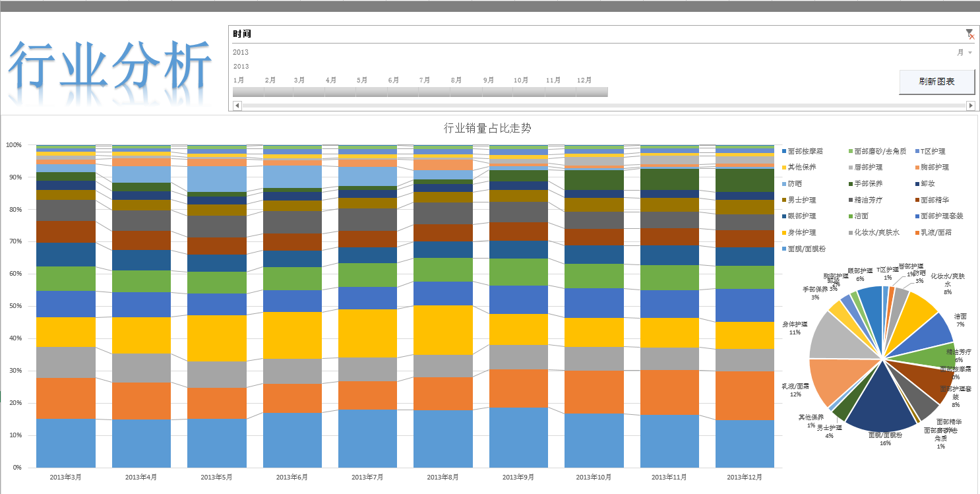
Task: Click the 2013年7月 axis label
Action: pos(367,477)
